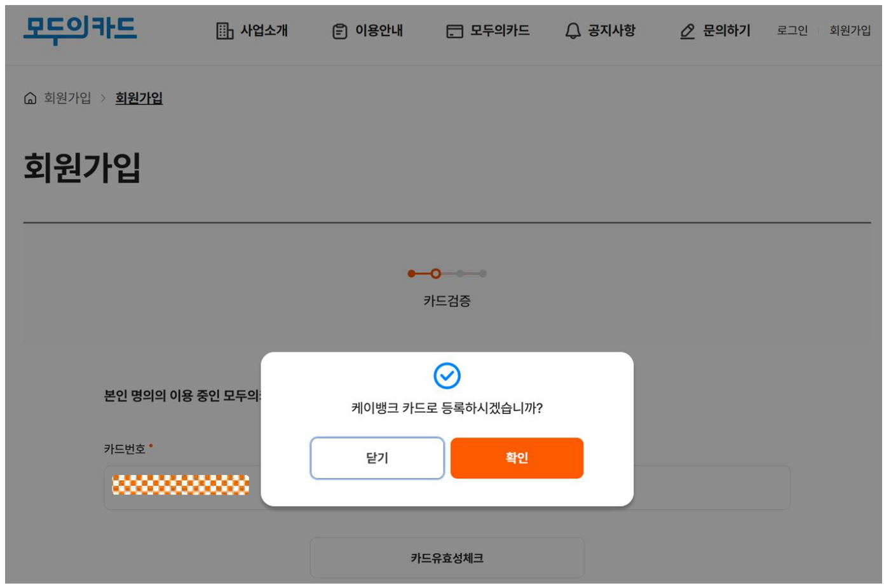This screenshot has height=588, width=884.
Task: Open the 이용안내 menu
Action: coord(379,30)
